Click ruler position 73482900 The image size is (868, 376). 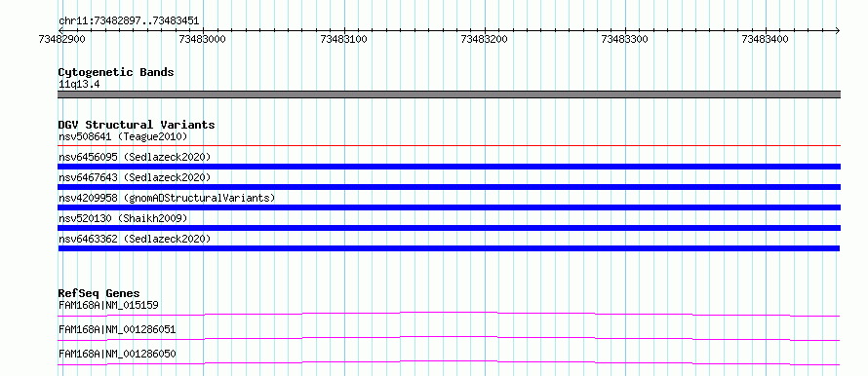pyautogui.click(x=62, y=39)
